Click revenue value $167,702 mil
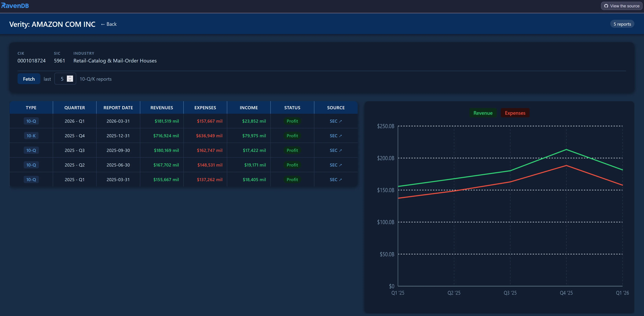Screen dimensions: 644x316 click(166, 165)
